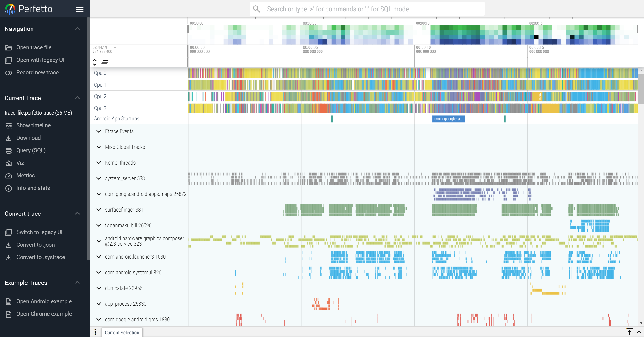Click the expand/collapse all tracks arrows icon
This screenshot has width=644, height=337.
click(x=95, y=62)
